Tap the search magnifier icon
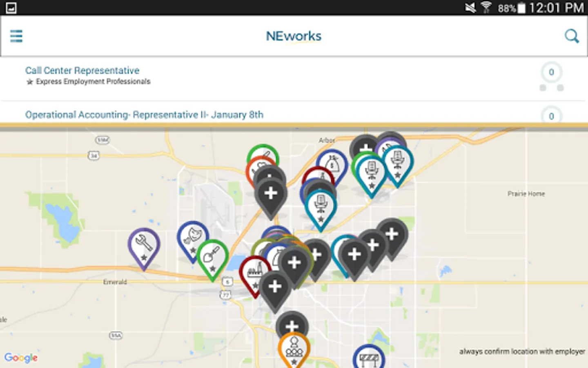This screenshot has width=588, height=368. click(572, 36)
